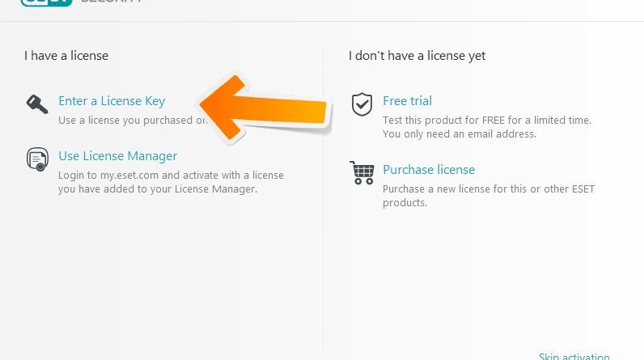The image size is (644, 360).
Task: Click the ESET logo in the header
Action: point(47,2)
